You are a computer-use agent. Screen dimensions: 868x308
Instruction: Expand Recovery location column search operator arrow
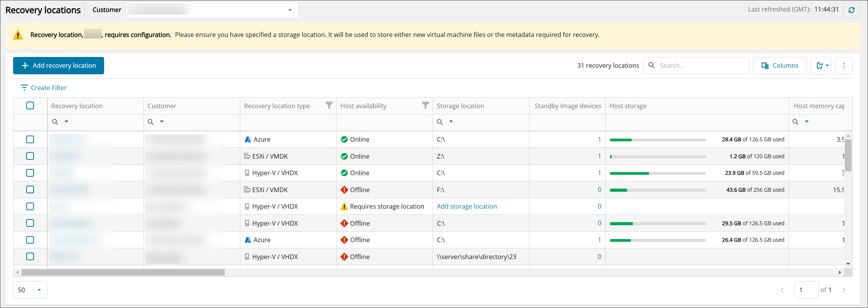tap(66, 122)
